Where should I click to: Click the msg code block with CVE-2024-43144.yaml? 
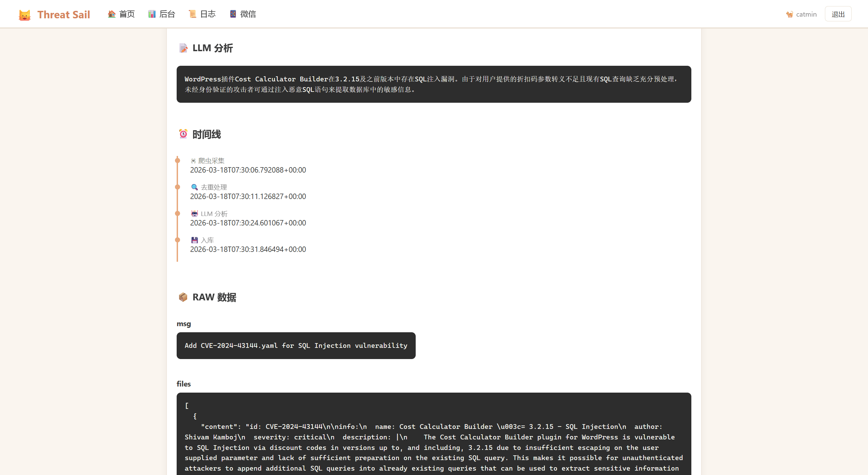pyautogui.click(x=296, y=345)
